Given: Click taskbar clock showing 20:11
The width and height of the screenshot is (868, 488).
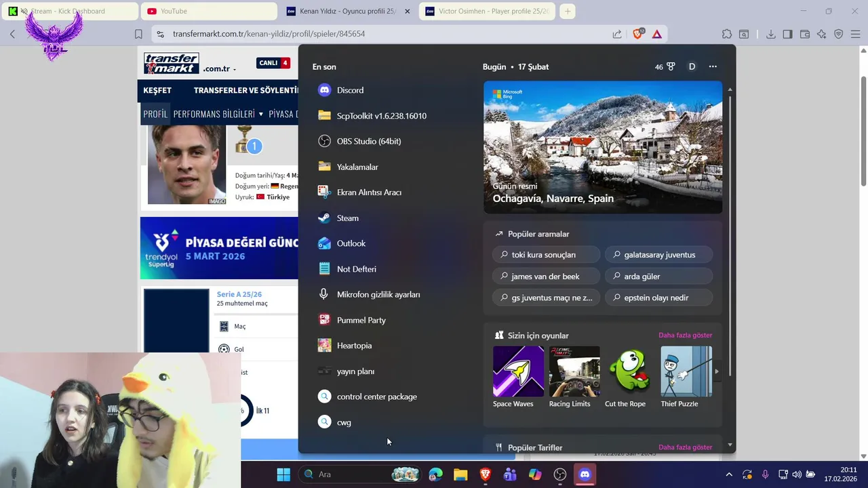Looking at the screenshot, I should point(840,474).
